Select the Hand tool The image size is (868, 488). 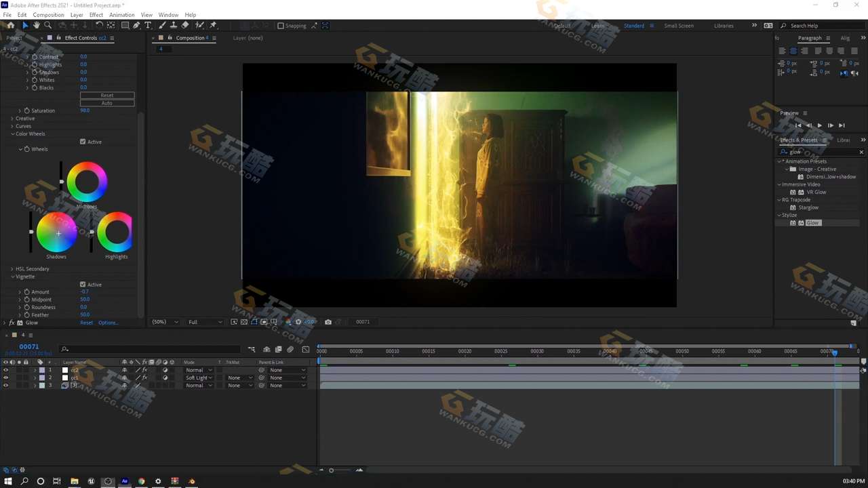[37, 25]
